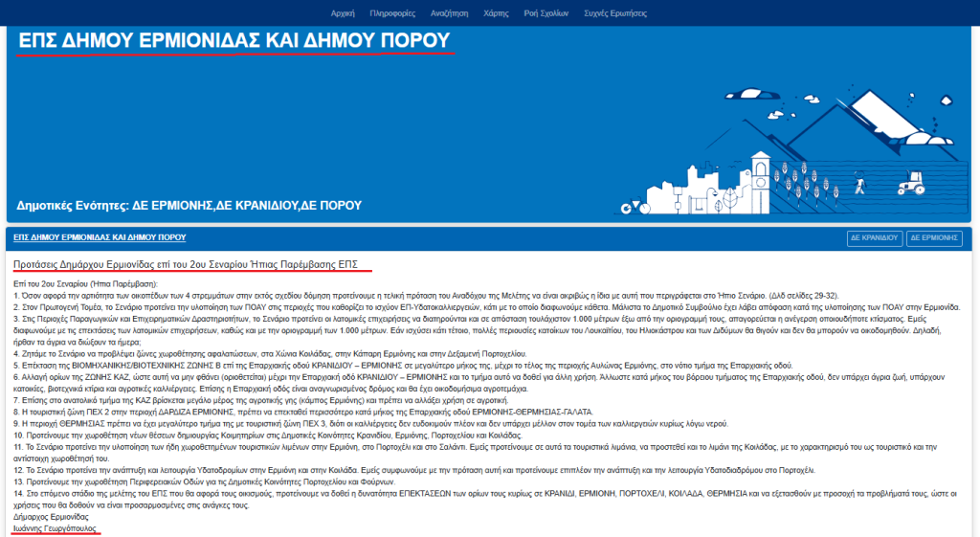Screen dimensions: 980x537
Task: Click the Δημοτικές Ενότητες subtitle in the banner
Action: pyautogui.click(x=189, y=205)
